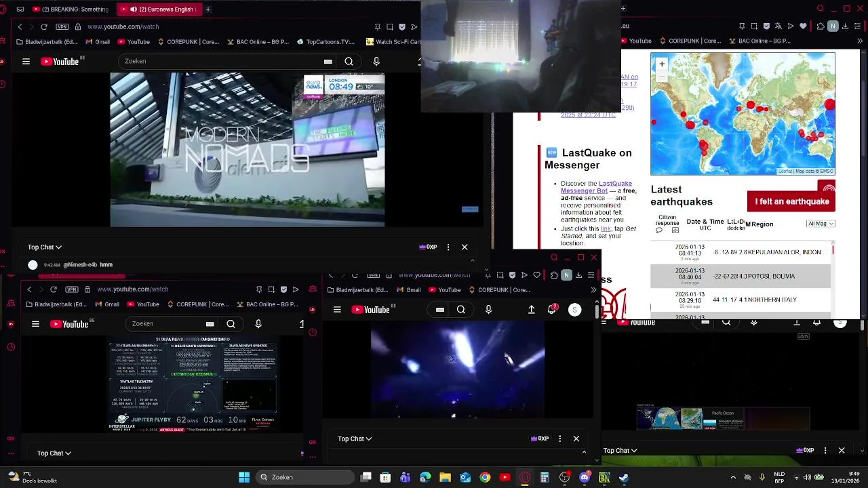Click the search magnifier button in top-left YouTube

pos(349,61)
